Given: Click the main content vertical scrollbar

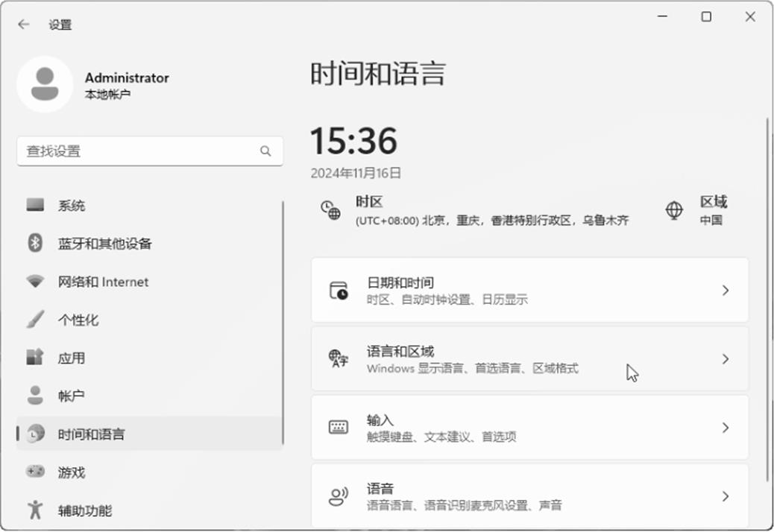Looking at the screenshot, I should pos(767,298).
